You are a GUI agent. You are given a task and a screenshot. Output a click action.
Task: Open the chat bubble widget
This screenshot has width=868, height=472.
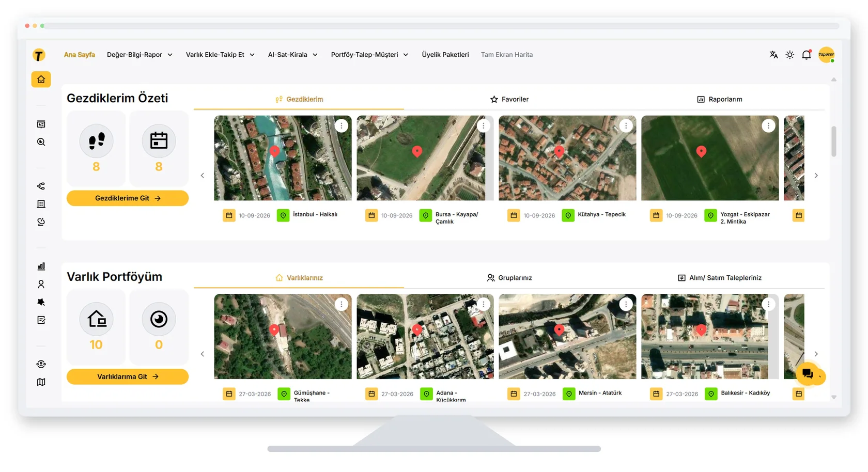(808, 374)
